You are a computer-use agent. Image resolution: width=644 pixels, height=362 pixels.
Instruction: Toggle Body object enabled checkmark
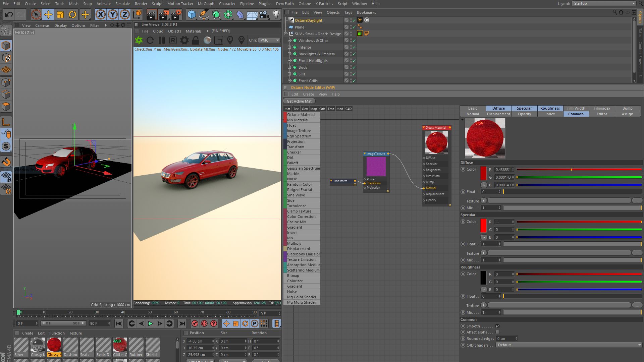click(354, 68)
